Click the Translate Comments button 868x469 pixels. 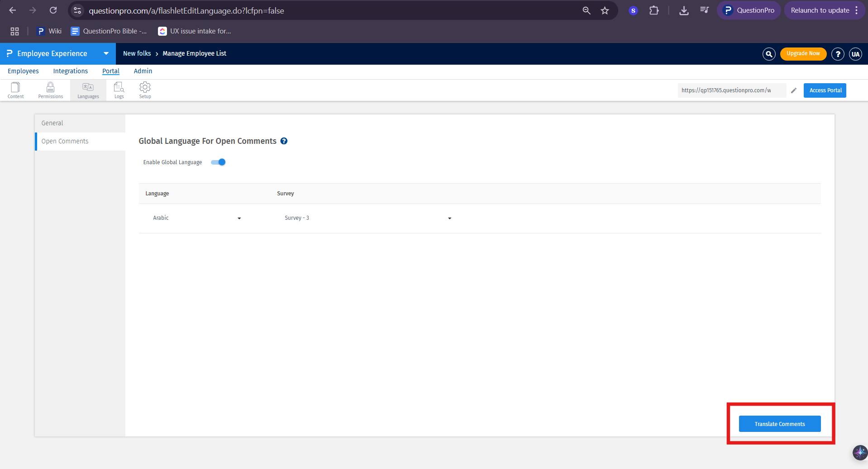pyautogui.click(x=780, y=424)
